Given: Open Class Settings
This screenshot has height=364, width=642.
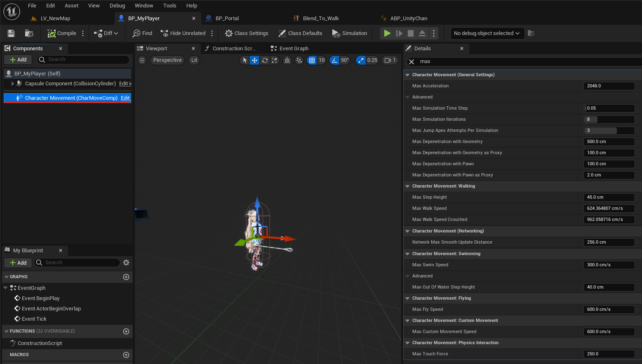Looking at the screenshot, I should pos(247,33).
